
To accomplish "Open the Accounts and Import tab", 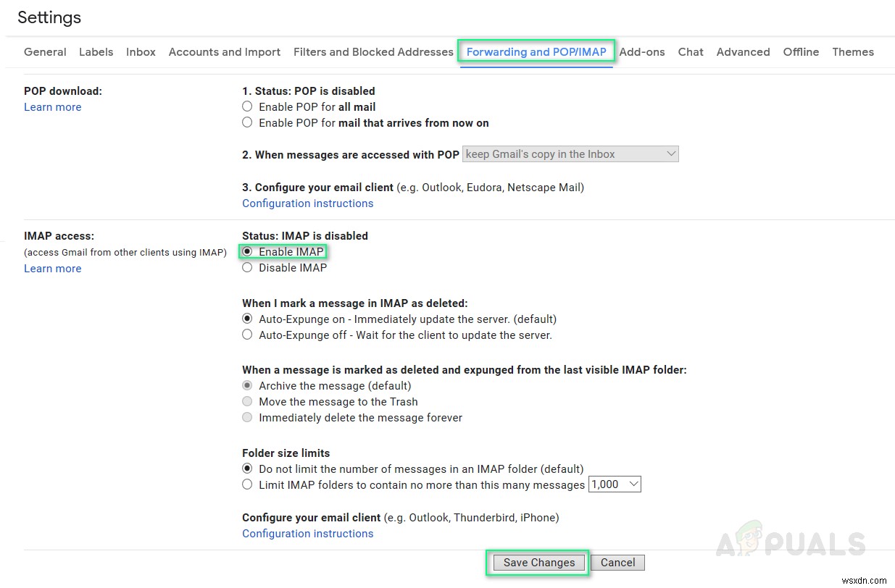I will [x=224, y=51].
